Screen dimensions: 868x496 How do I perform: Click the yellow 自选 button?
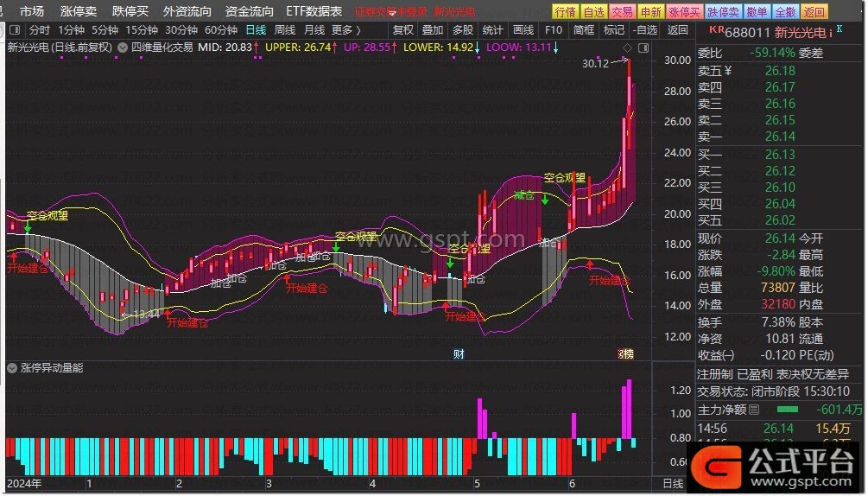[594, 11]
